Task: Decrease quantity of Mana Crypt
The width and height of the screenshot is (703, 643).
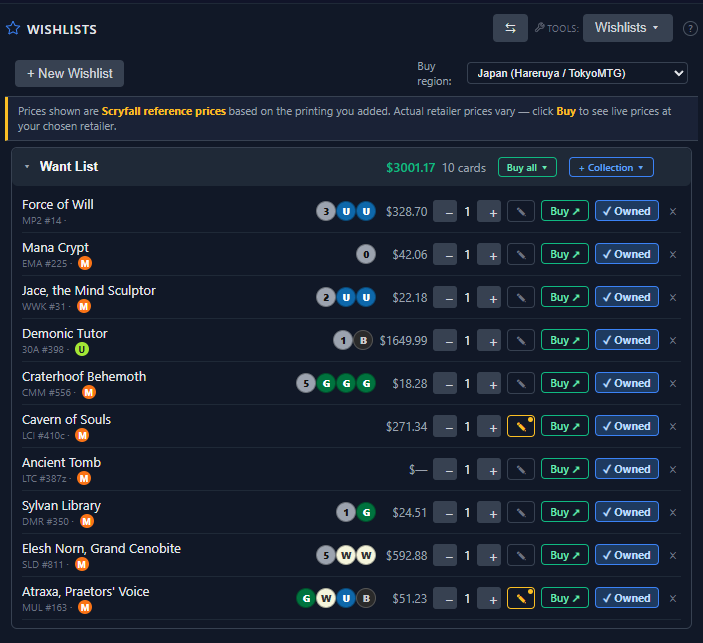Action: [445, 255]
